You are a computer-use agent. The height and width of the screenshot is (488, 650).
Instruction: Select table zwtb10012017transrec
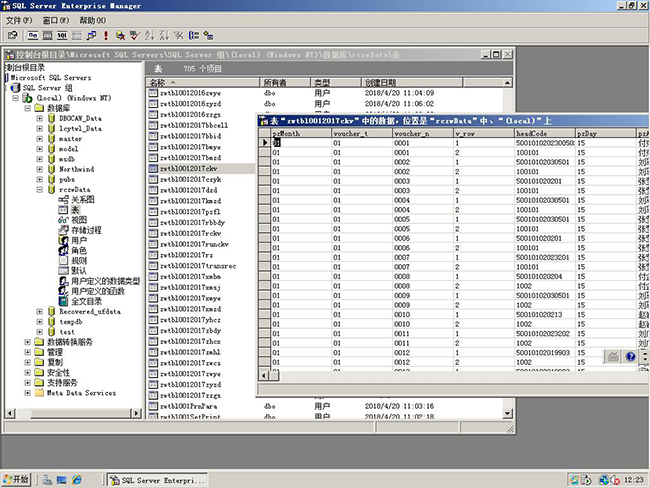[198, 266]
